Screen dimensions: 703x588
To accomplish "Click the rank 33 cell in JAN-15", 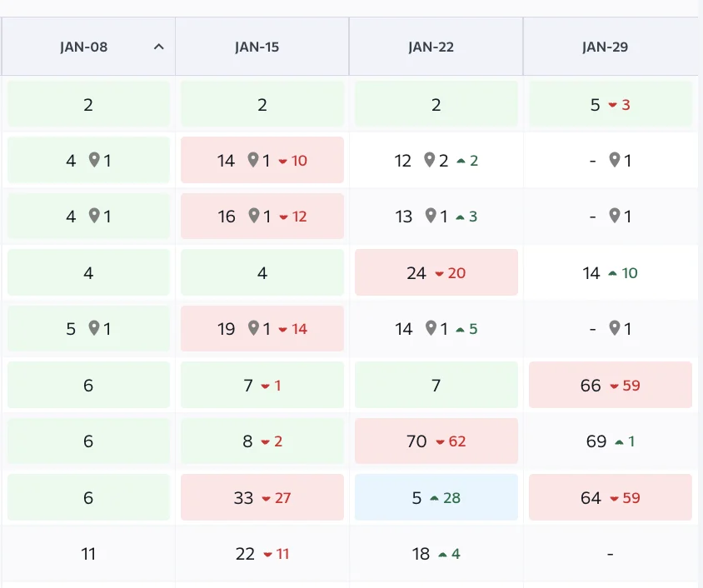I will [262, 498].
